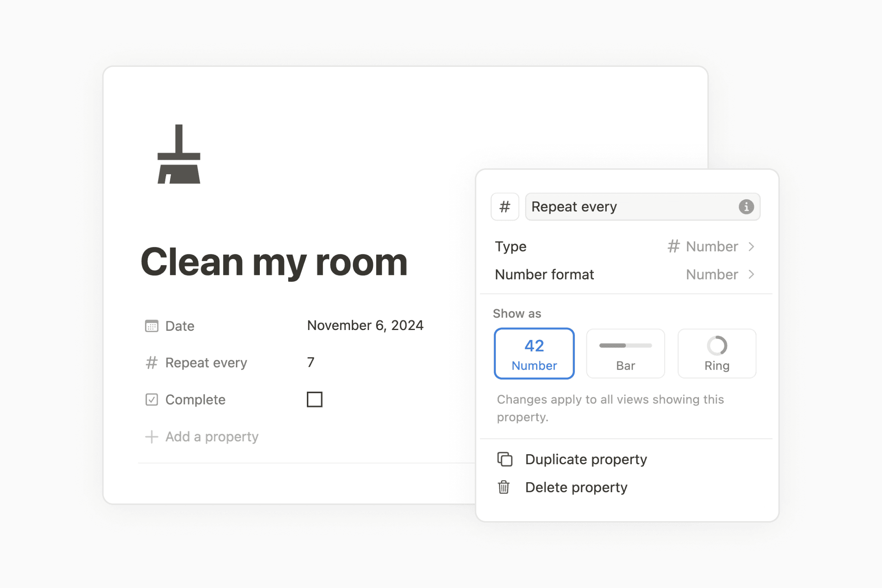Viewport: 882px width, 588px height.
Task: Click Duplicate property menu item
Action: [586, 458]
